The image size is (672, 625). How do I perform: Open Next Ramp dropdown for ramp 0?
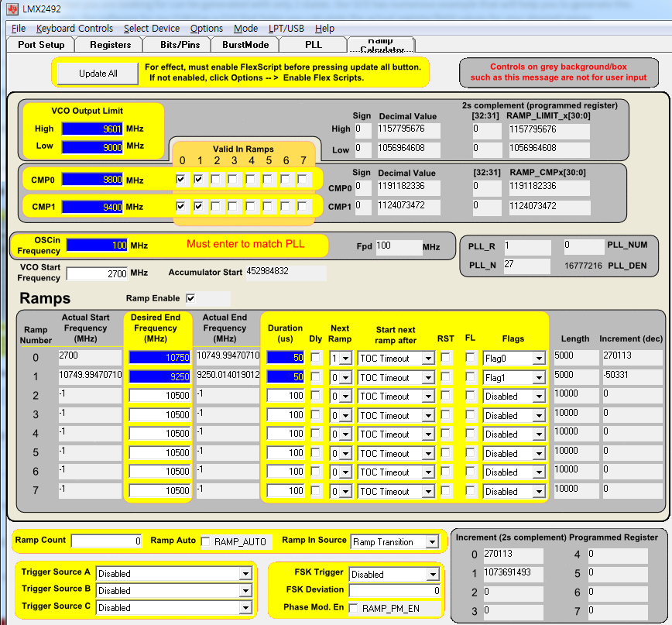341,358
